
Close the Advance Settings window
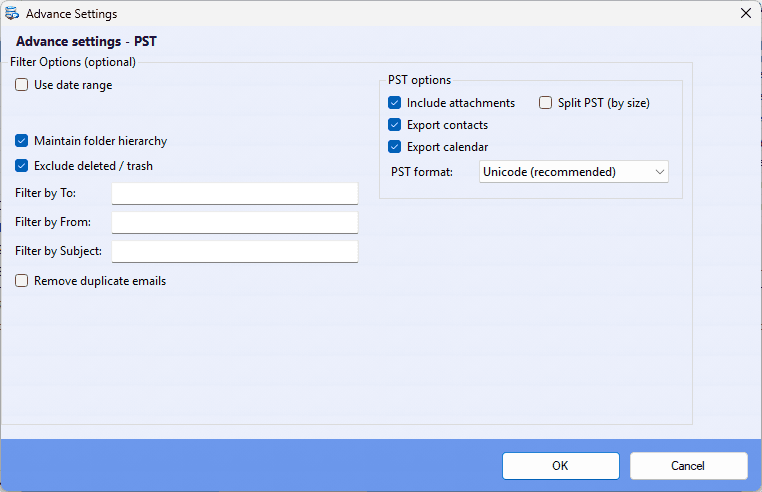tap(745, 13)
